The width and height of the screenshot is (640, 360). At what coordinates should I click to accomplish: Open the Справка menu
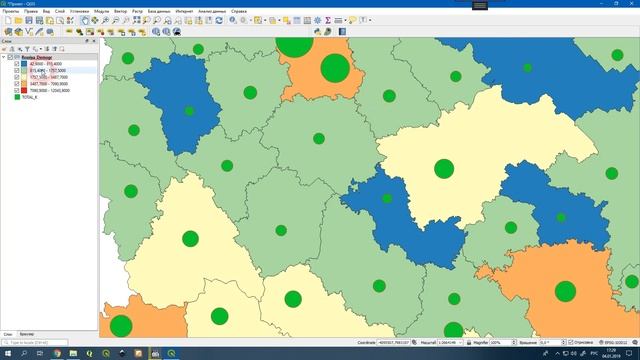[239, 11]
